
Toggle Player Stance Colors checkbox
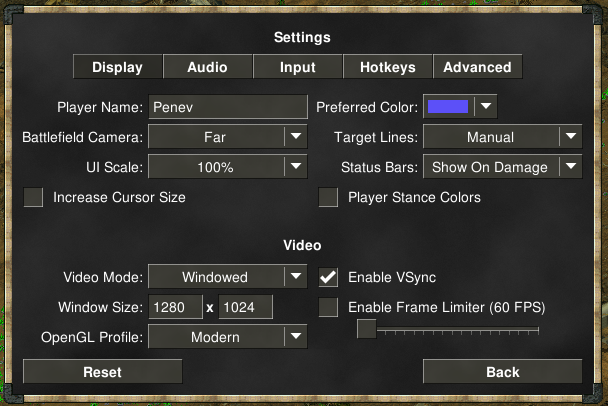point(328,197)
